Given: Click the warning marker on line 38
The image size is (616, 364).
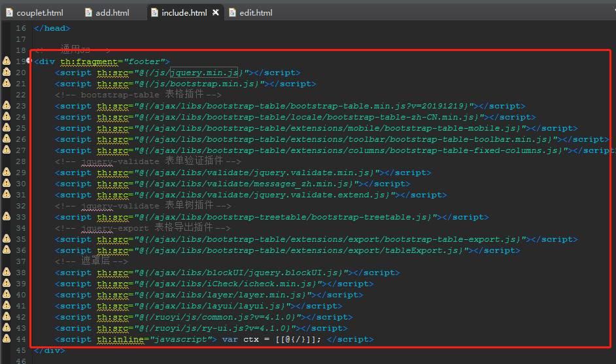Looking at the screenshot, I should (x=7, y=271).
